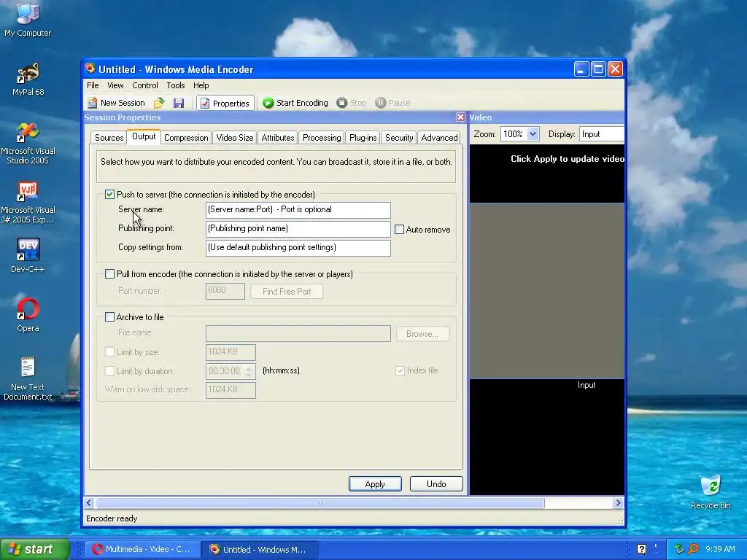Click the Apply button
The height and width of the screenshot is (560, 747).
375,484
